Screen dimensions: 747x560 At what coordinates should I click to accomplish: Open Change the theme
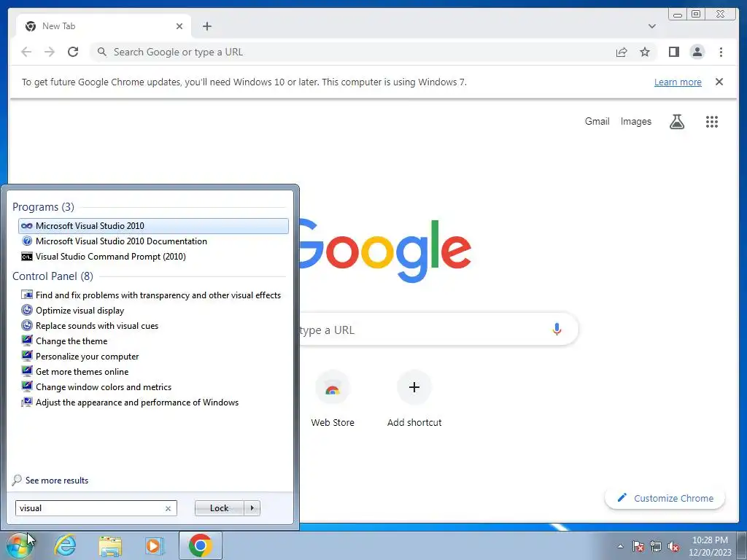tap(153, 341)
